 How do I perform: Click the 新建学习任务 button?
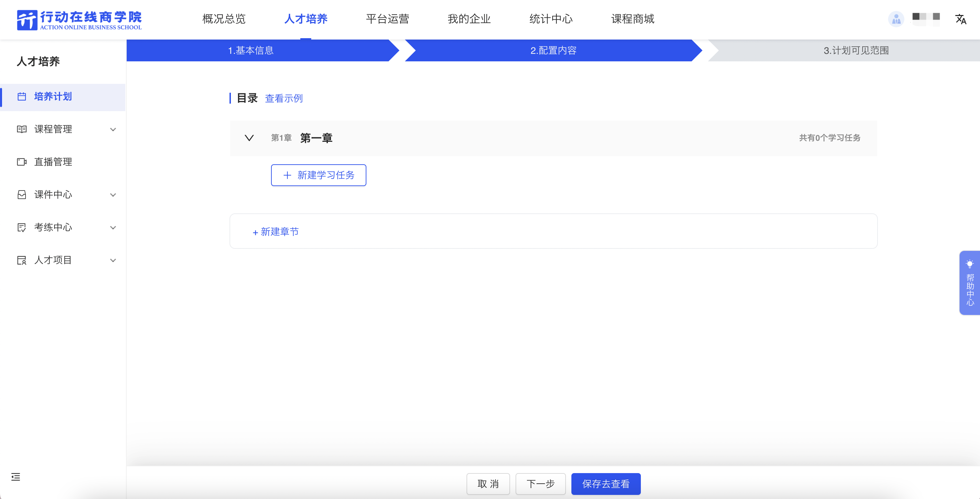pos(318,175)
